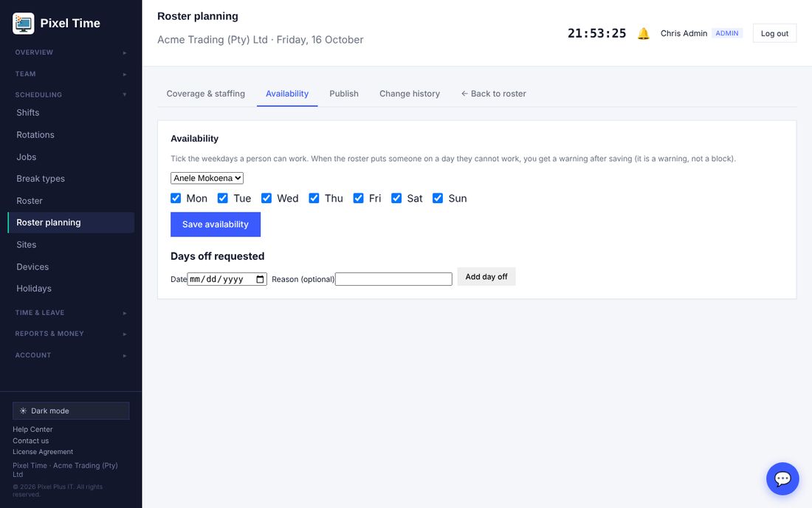Open the date field calendar picker icon
This screenshot has height=508, width=812.
click(260, 280)
